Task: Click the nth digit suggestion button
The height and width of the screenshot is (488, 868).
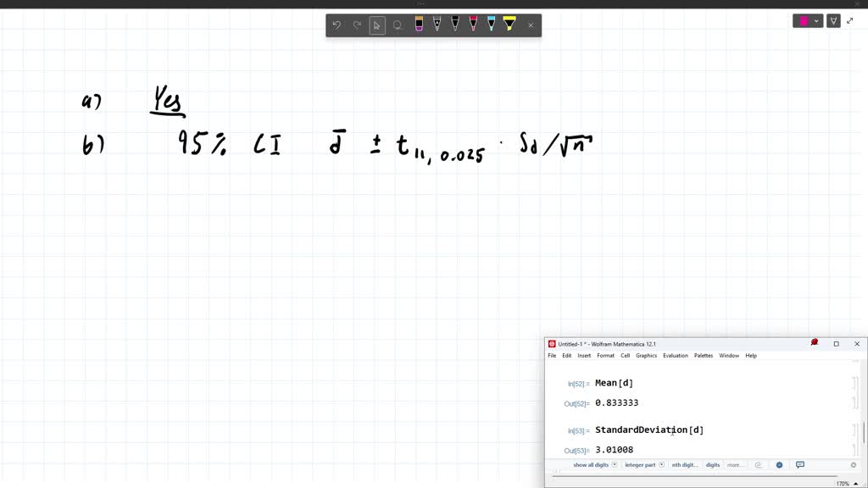Action: point(685,465)
